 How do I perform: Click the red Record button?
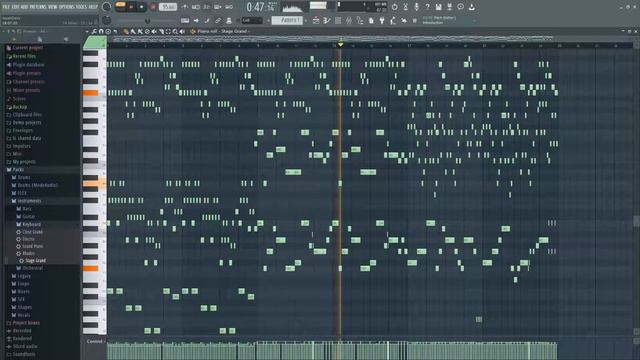coord(152,7)
